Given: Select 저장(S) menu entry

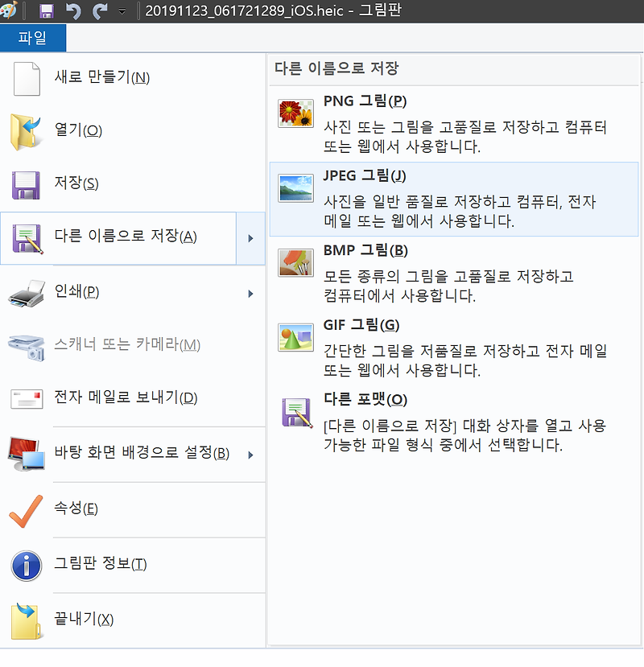Looking at the screenshot, I should [133, 183].
